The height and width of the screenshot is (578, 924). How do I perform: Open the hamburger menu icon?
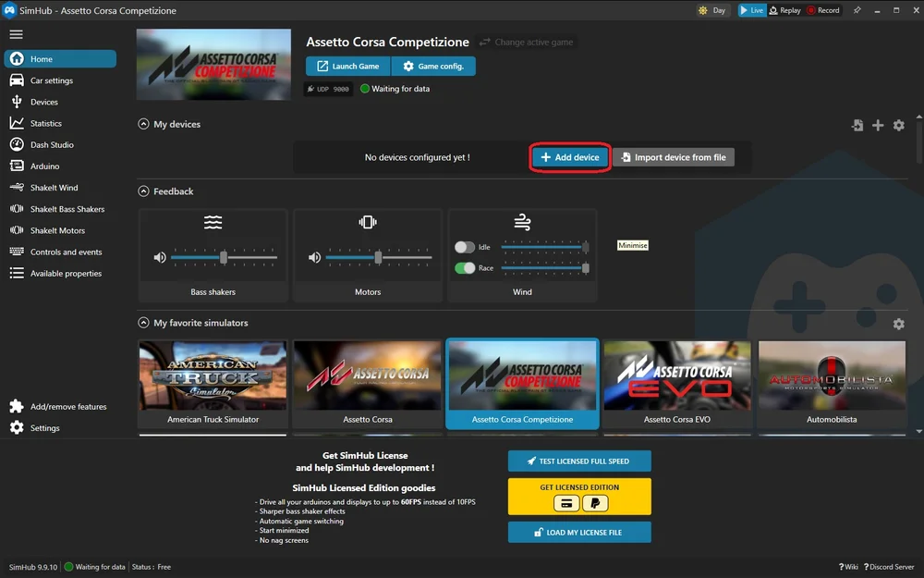pos(16,34)
